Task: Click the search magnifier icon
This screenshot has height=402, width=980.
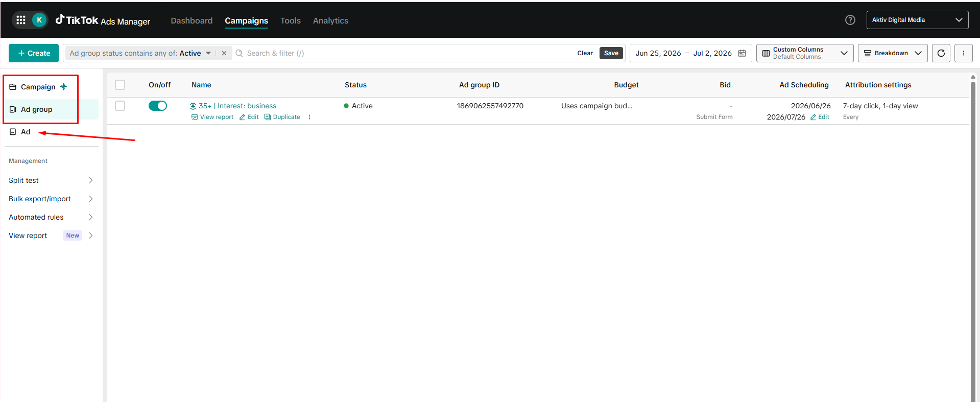Action: [239, 53]
